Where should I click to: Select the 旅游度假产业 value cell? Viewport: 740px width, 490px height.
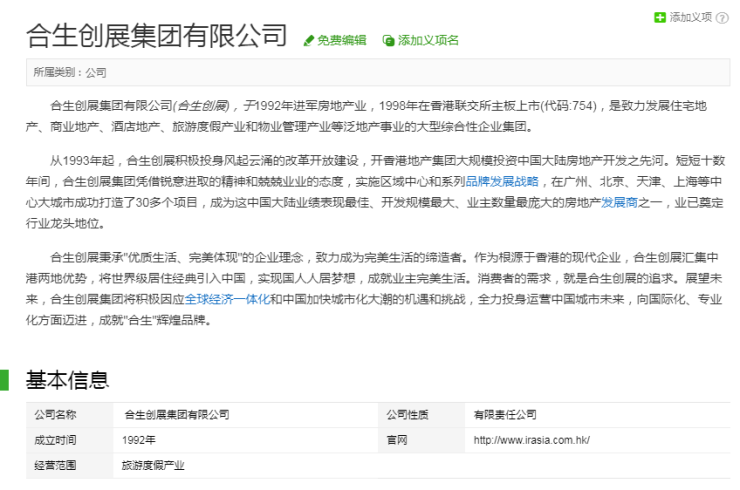(421, 465)
